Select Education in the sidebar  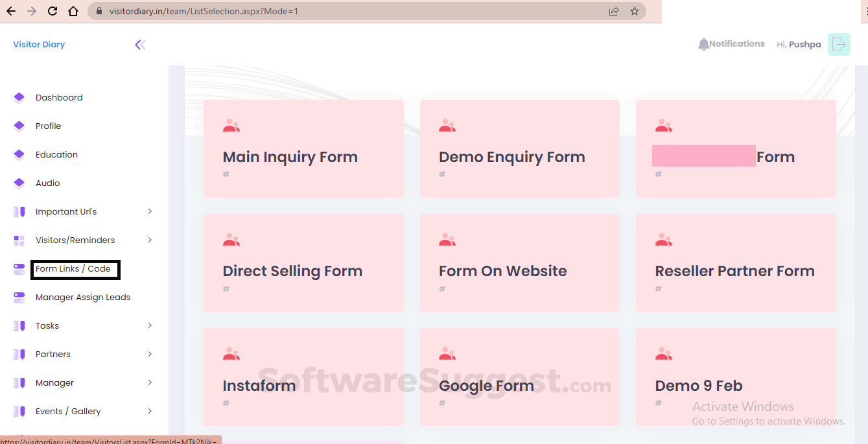click(56, 154)
